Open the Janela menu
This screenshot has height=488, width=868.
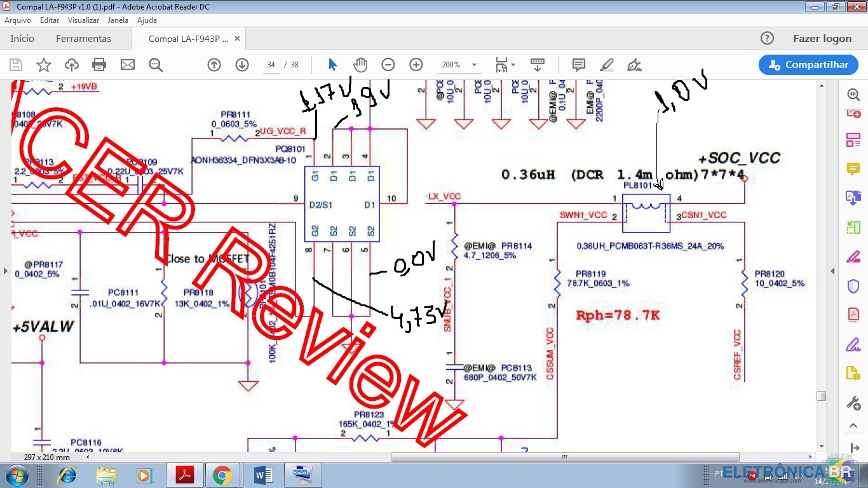118,20
